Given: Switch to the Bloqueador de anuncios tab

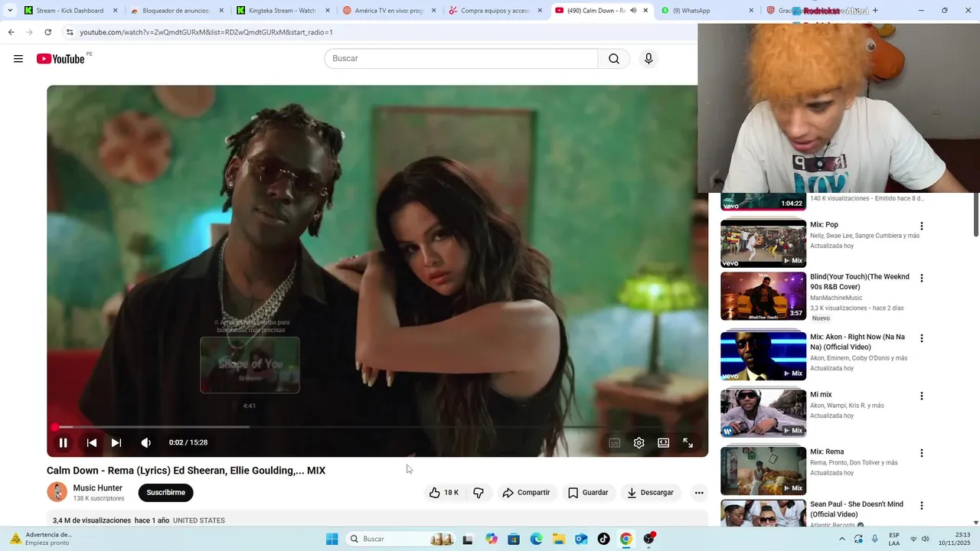Looking at the screenshot, I should (176, 11).
